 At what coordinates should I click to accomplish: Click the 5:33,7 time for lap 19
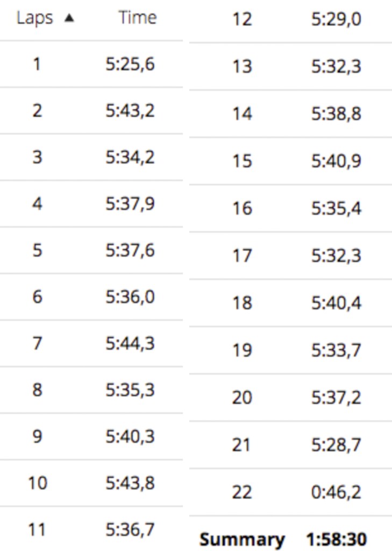336,350
